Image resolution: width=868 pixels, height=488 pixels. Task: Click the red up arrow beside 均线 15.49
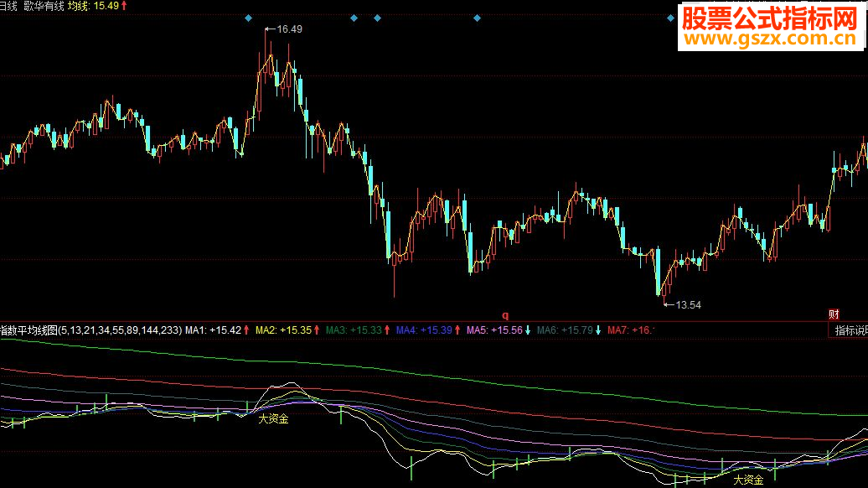coord(125,6)
